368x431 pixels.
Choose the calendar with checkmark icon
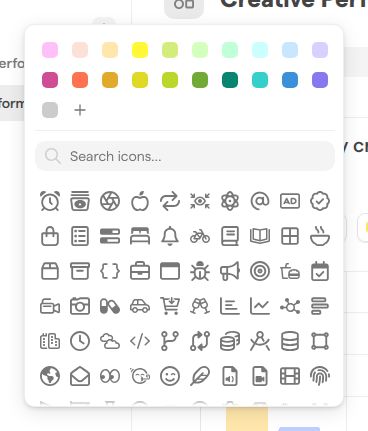click(320, 271)
